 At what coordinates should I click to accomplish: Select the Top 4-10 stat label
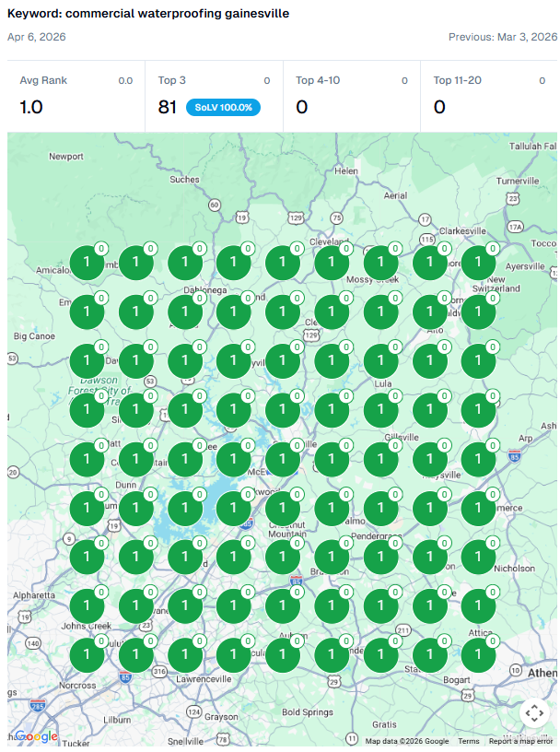pos(318,80)
